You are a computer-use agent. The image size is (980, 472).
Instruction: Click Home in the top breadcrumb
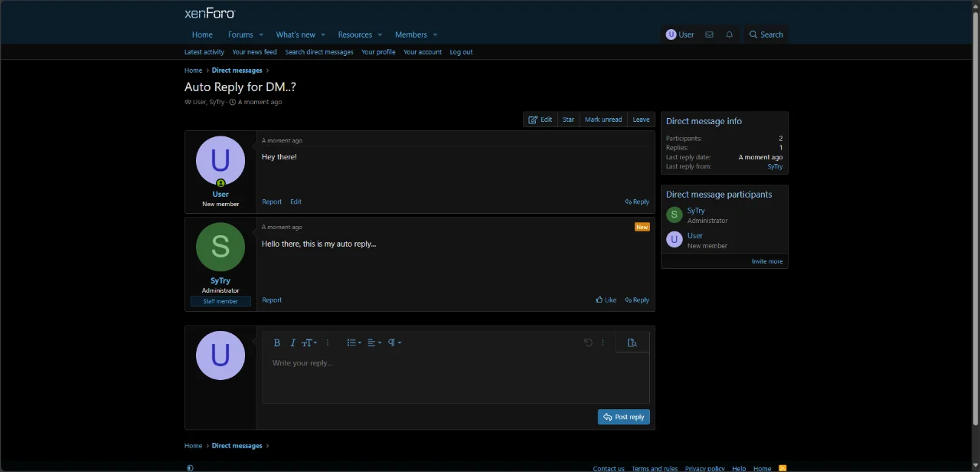tap(193, 70)
